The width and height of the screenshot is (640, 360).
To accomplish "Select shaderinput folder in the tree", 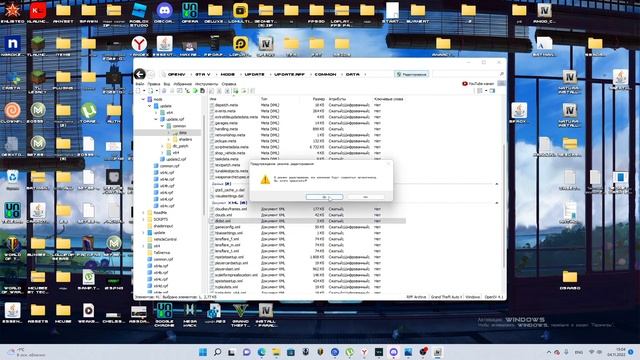I will click(x=163, y=226).
